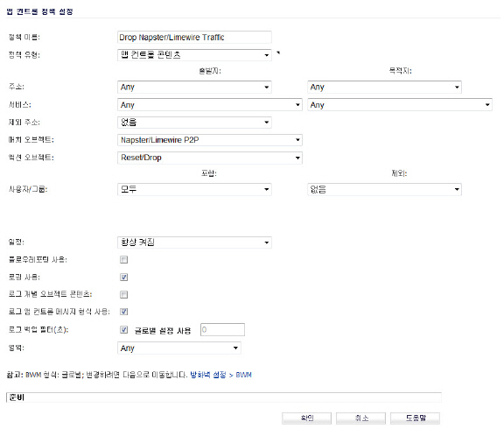Open the included users '모두' dropdown
Image resolution: width=504 pixels, height=443 pixels.
coord(194,189)
